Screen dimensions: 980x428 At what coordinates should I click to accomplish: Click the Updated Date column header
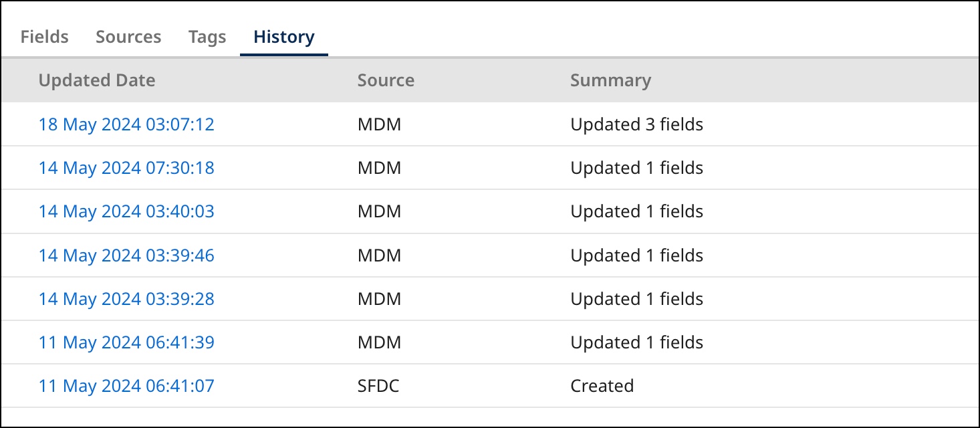pyautogui.click(x=97, y=80)
